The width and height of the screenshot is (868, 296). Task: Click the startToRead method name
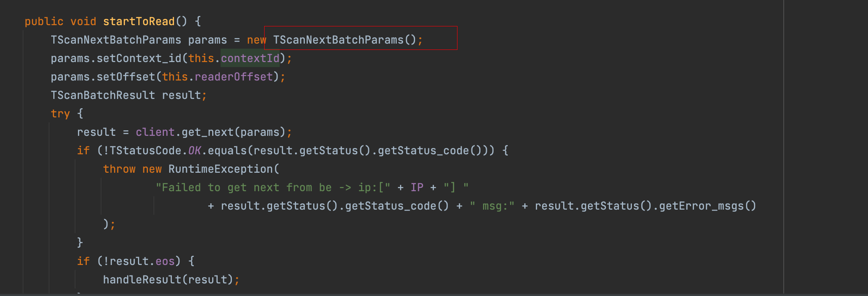139,21
